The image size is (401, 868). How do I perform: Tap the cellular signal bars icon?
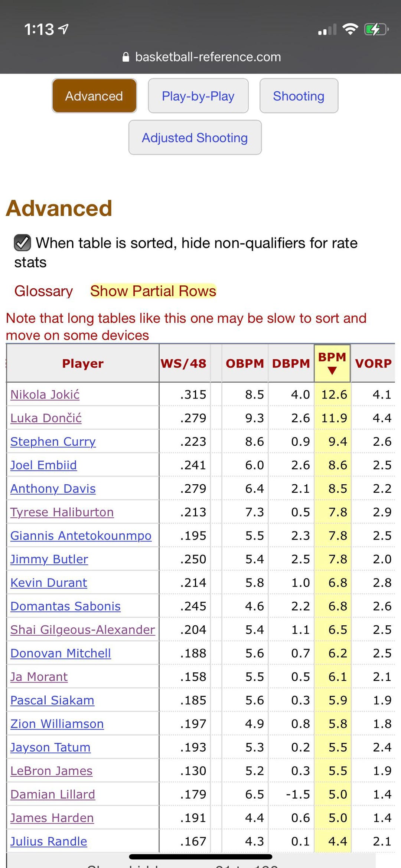click(x=327, y=30)
